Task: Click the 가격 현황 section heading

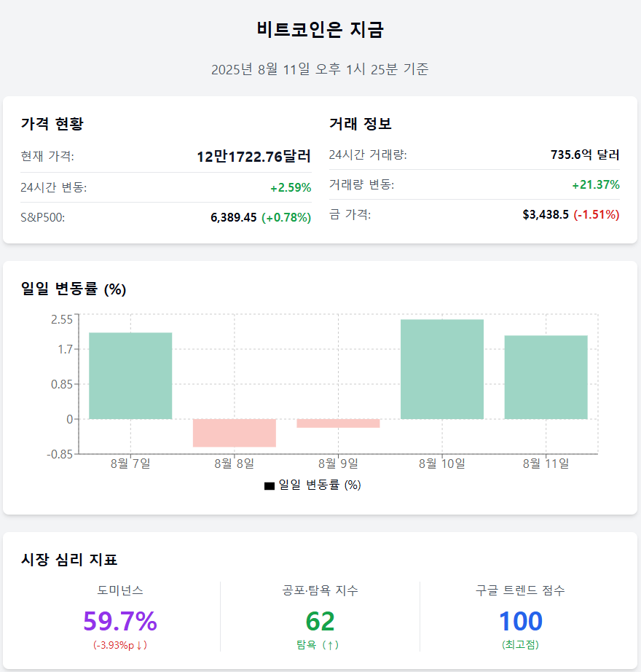Action: pyautogui.click(x=52, y=124)
